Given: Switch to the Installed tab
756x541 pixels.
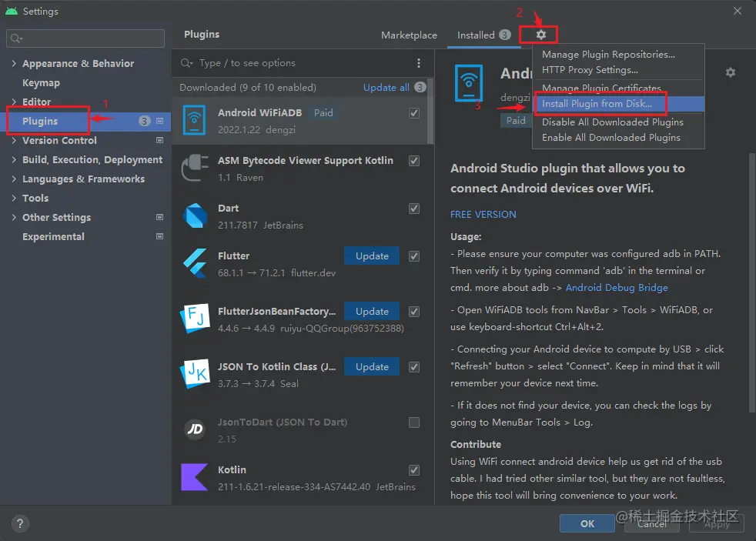Looking at the screenshot, I should tap(483, 35).
